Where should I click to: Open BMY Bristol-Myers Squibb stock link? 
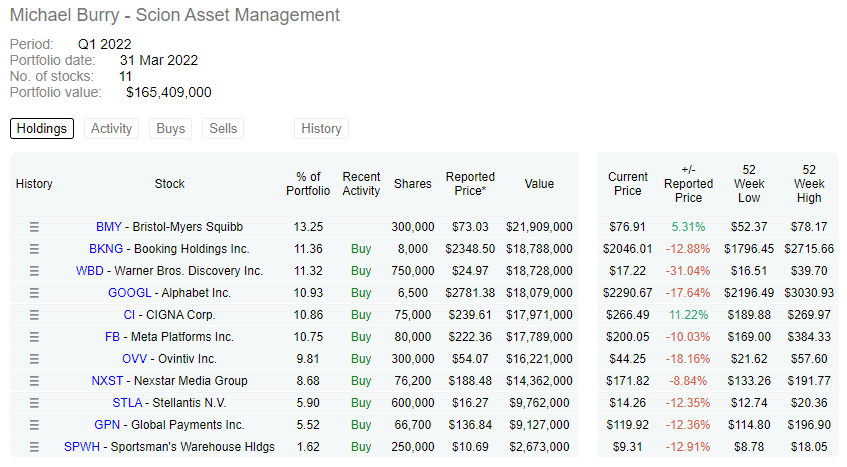tap(169, 227)
